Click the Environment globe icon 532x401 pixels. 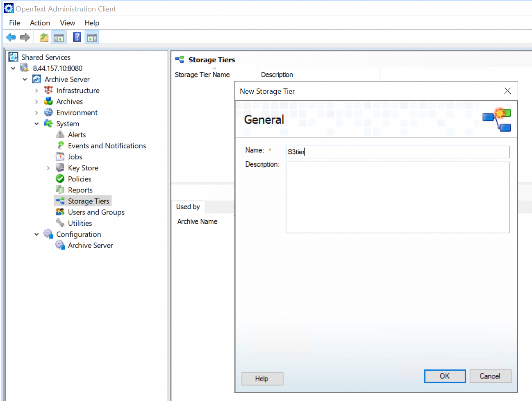(48, 112)
